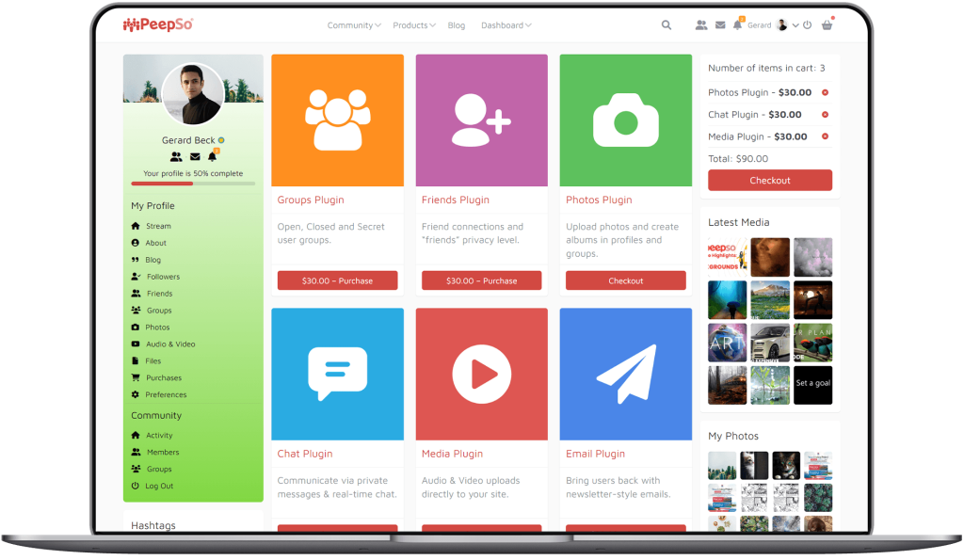Open friend requests icon in top navbar
964x560 pixels.
700,25
